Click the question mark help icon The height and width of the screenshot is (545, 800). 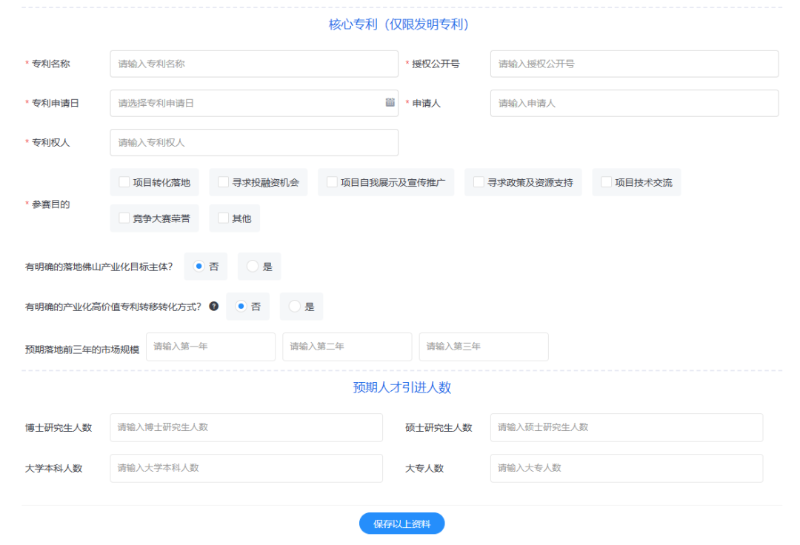pos(213,306)
